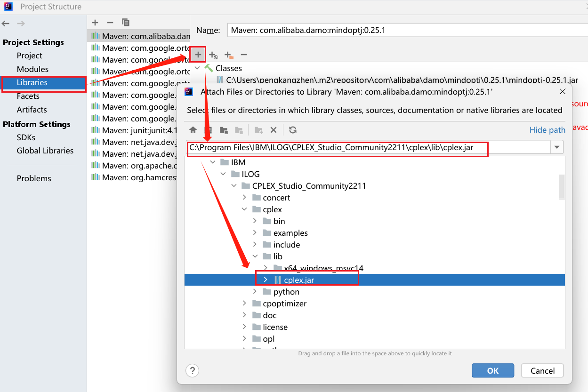Select the Duplicate library icon above the library list

click(x=125, y=22)
